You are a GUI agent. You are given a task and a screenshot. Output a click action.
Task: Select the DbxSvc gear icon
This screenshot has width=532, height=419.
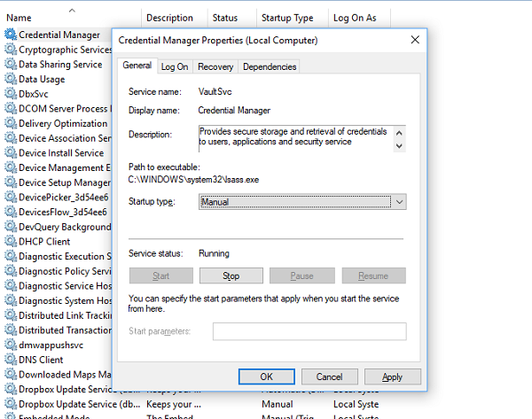coord(11,94)
